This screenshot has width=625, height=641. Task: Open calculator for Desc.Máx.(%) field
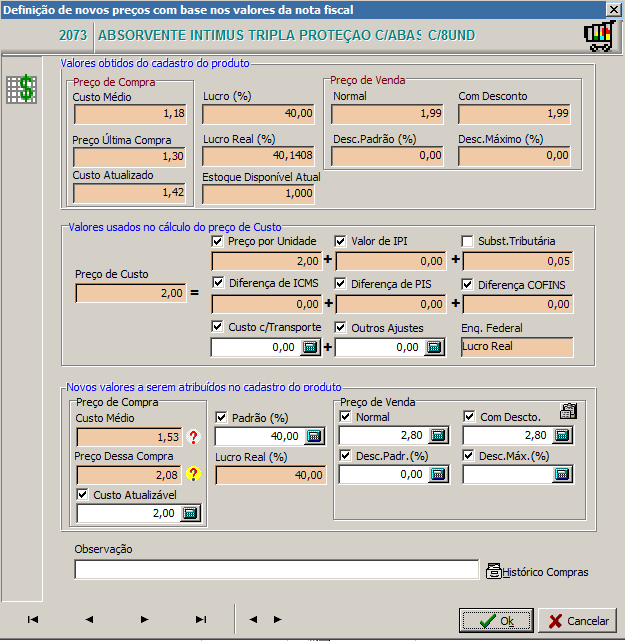(562, 474)
